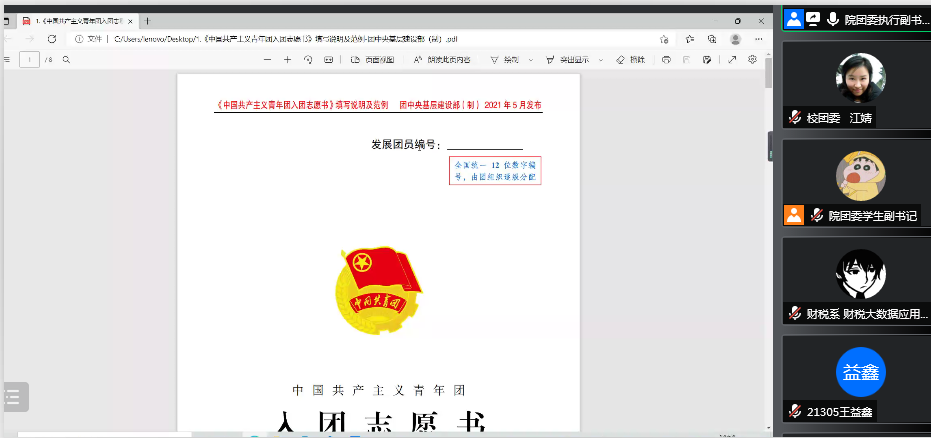Click the PDF print icon
The height and width of the screenshot is (438, 931).
point(666,59)
